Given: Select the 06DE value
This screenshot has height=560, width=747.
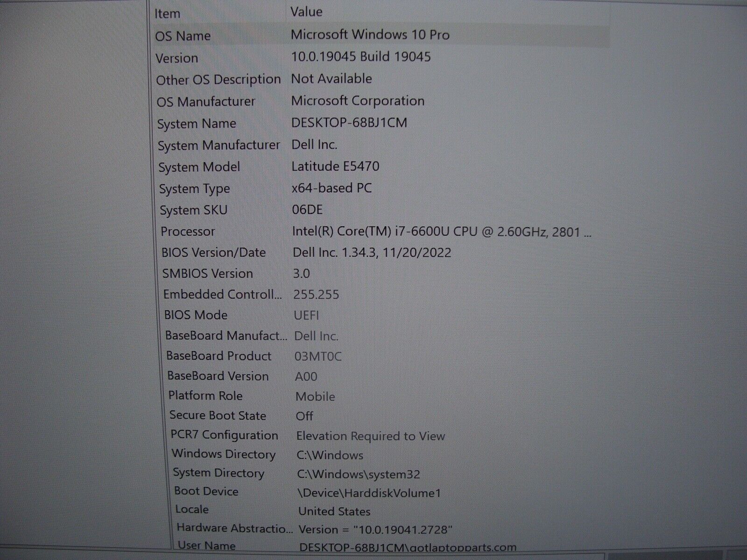Looking at the screenshot, I should click(x=307, y=210).
